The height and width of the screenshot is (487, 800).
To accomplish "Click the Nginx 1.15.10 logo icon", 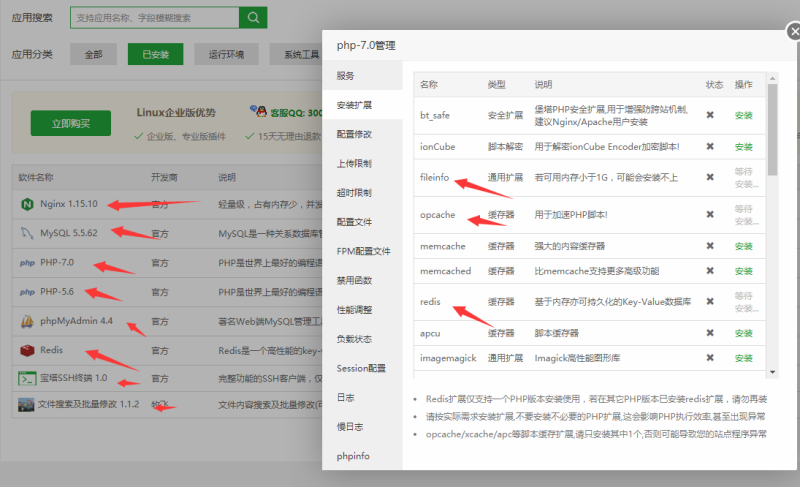I will point(27,204).
